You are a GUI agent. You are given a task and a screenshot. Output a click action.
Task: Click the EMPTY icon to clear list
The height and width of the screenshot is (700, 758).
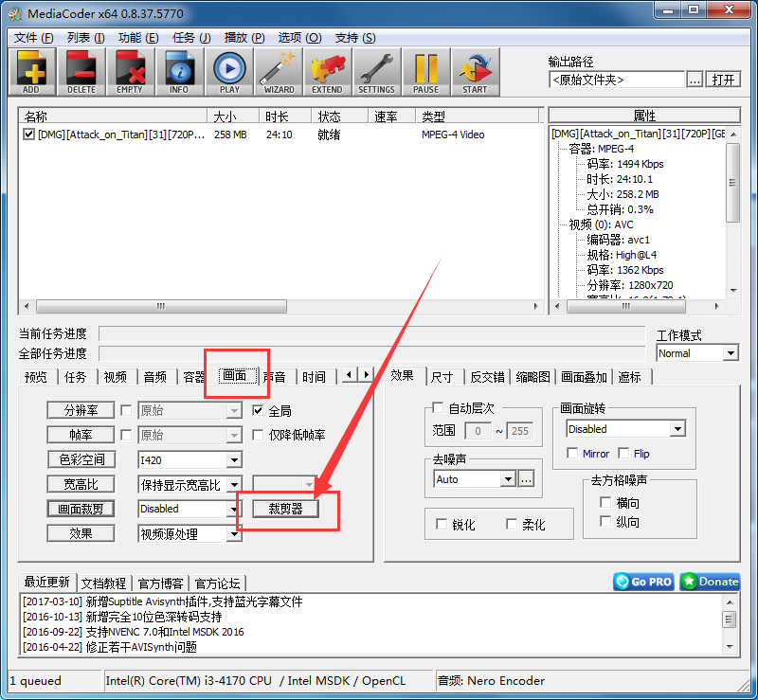pos(131,71)
